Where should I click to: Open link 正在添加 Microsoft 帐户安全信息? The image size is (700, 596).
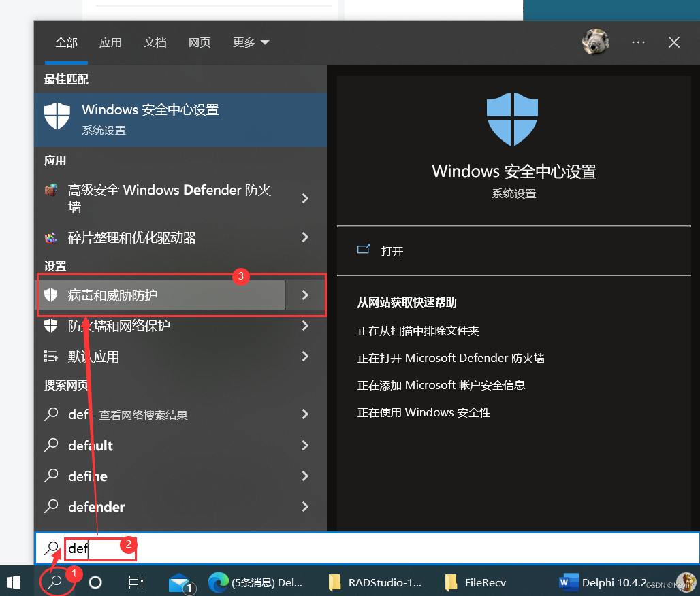tap(441, 386)
